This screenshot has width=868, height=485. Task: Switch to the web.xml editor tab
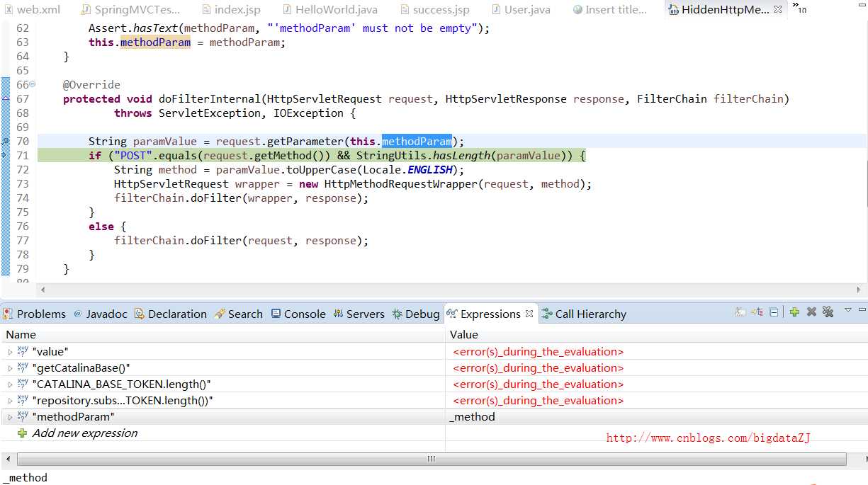pos(31,10)
